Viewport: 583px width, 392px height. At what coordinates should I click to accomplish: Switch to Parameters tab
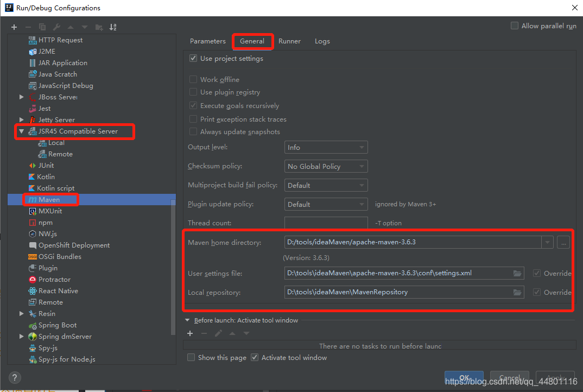[x=208, y=41]
